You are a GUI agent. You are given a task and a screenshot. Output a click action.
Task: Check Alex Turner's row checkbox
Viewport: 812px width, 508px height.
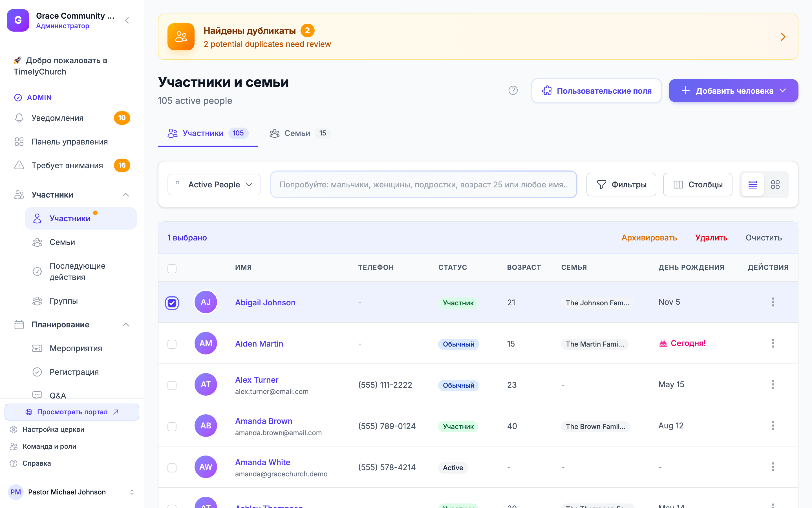click(x=172, y=385)
